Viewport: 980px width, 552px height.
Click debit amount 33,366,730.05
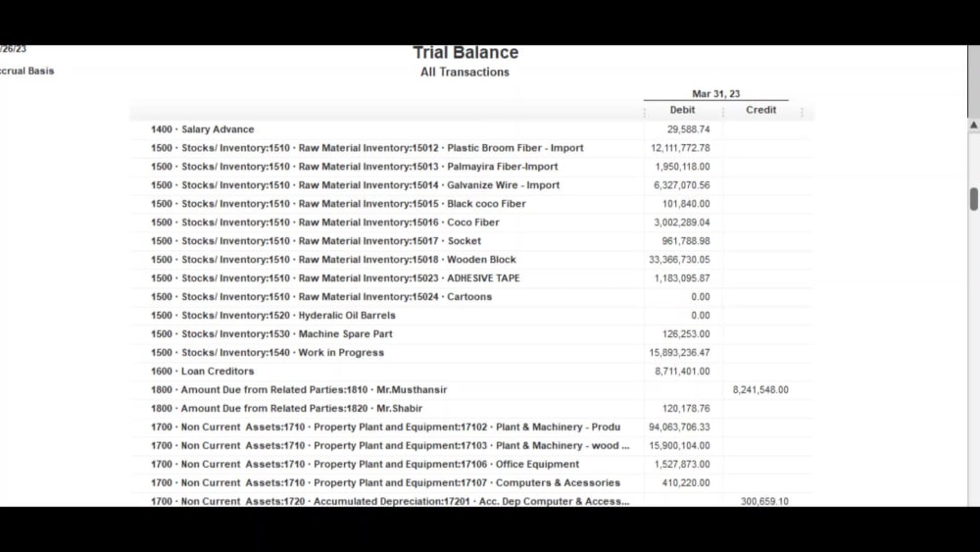(x=679, y=260)
